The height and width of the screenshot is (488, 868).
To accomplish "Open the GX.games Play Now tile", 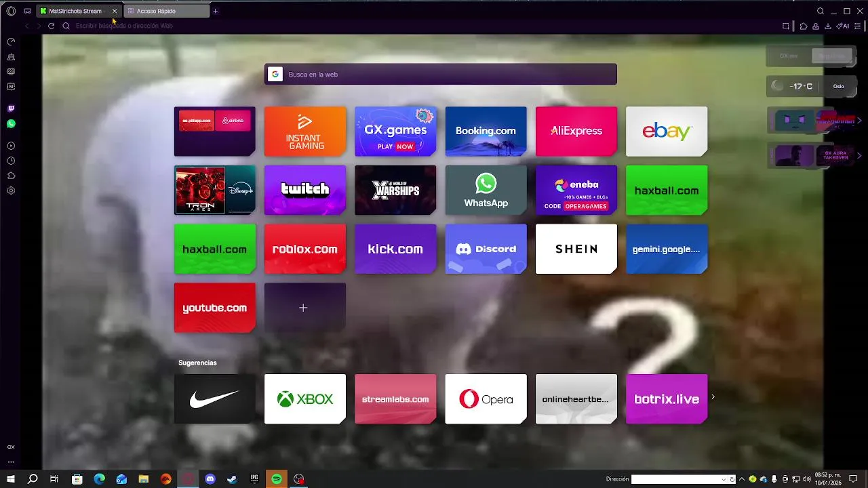I will [x=395, y=131].
